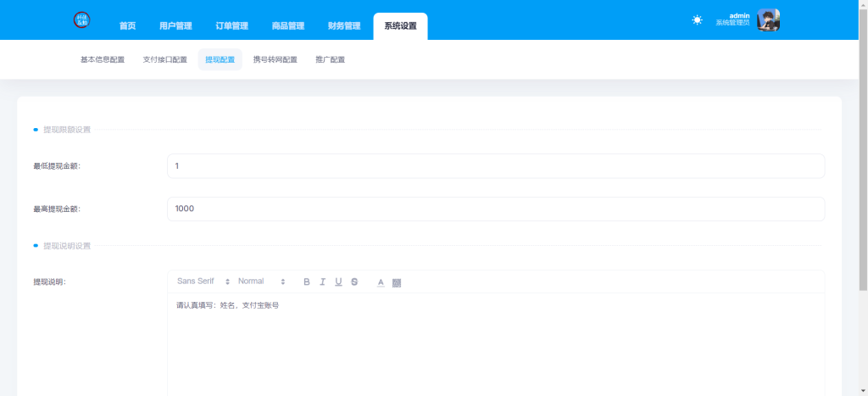Switch to 基本信息配置 sub-tab

[x=102, y=60]
